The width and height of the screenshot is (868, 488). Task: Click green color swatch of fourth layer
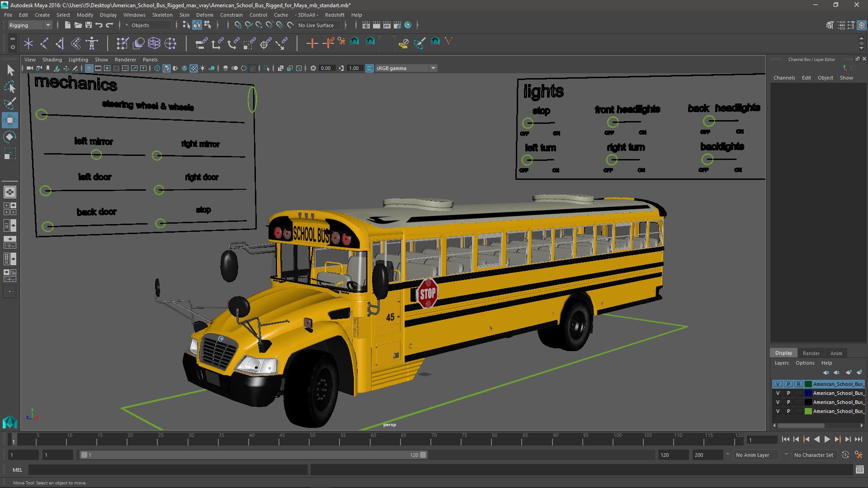(x=808, y=411)
